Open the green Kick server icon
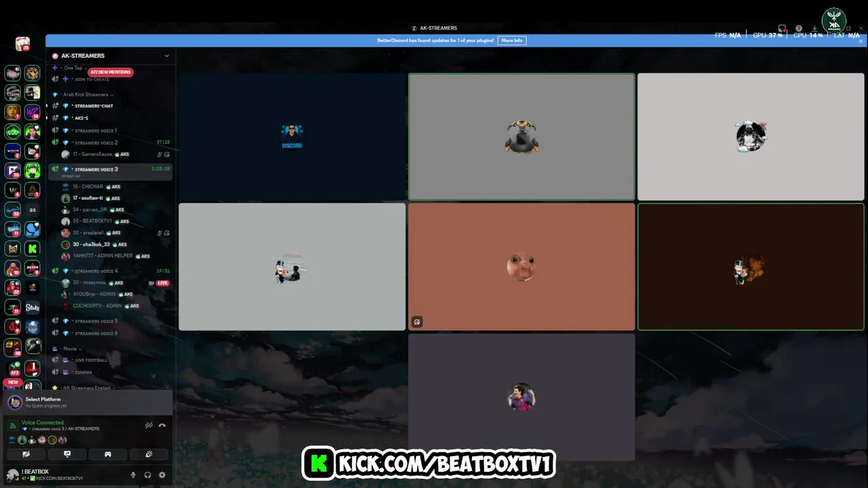868x488 pixels. click(32, 249)
